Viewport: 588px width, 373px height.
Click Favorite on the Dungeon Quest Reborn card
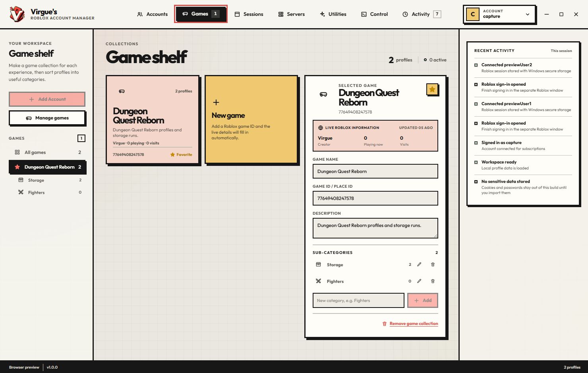coord(181,155)
